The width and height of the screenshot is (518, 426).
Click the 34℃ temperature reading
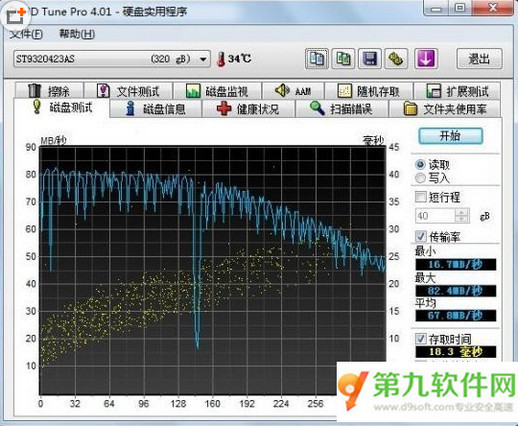point(239,59)
